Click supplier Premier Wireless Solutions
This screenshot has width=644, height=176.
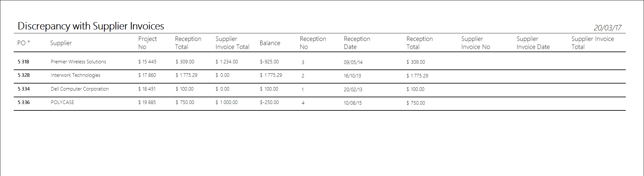[x=78, y=62]
